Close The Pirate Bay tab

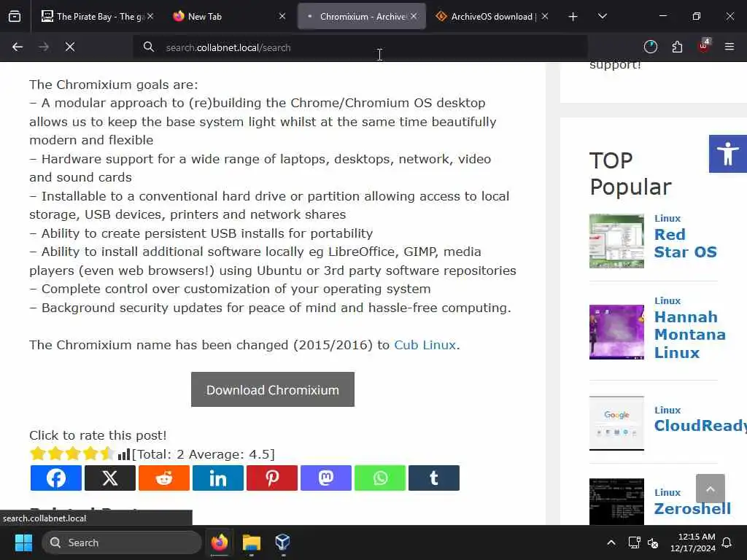point(150,16)
